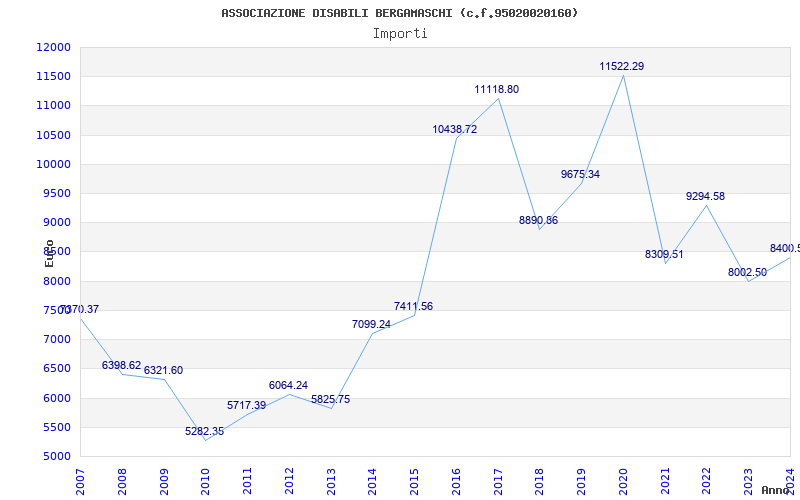The image size is (800, 500).
Task: Click the 2020 x-axis year label
Action: [623, 482]
